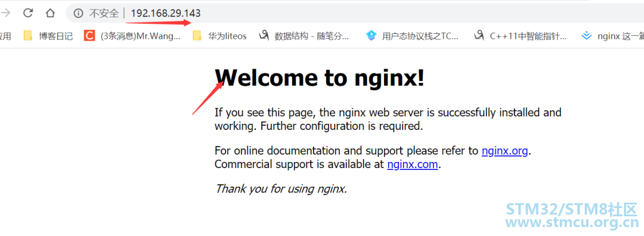Open the (3条消息)Mr.Wang bookmark

[132, 36]
